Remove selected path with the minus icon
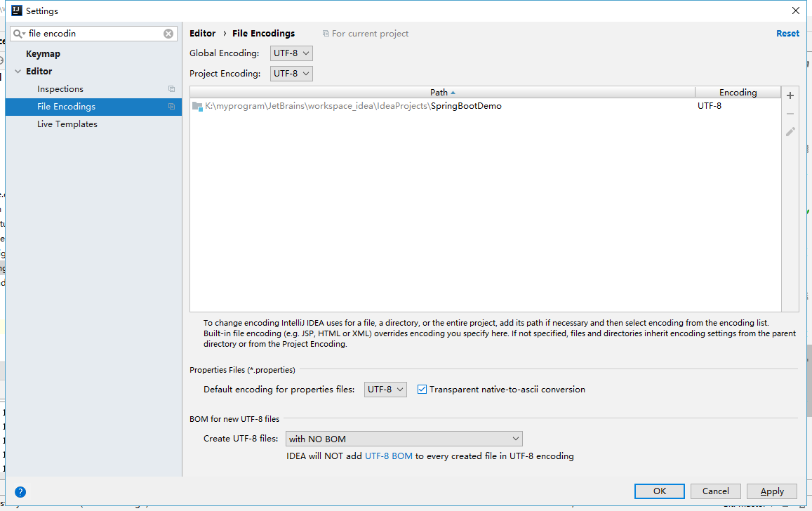The height and width of the screenshot is (511, 812). point(790,114)
